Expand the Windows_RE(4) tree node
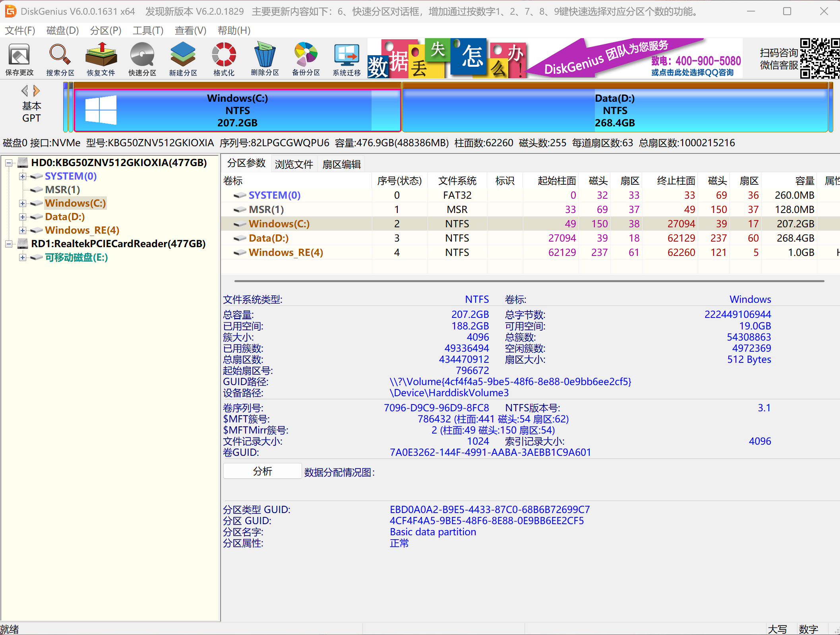The image size is (840, 635). pyautogui.click(x=23, y=230)
